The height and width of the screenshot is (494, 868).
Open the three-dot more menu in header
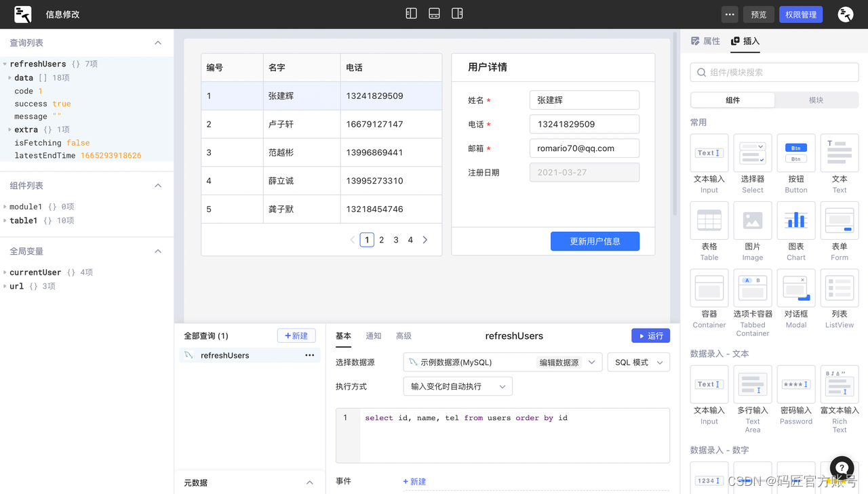point(730,14)
